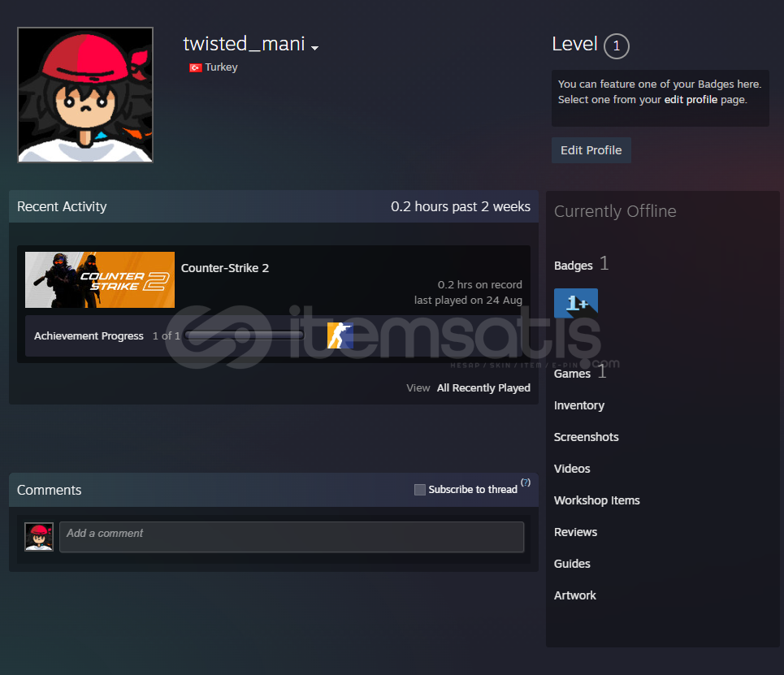Open the twisted_mani profile avatar image
784x675 pixels.
(x=85, y=95)
